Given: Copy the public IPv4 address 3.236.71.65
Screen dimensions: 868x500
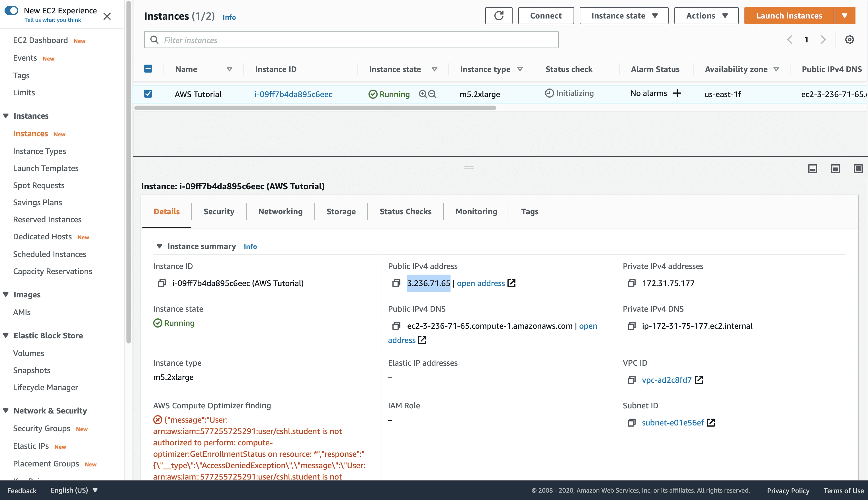Looking at the screenshot, I should (x=396, y=283).
